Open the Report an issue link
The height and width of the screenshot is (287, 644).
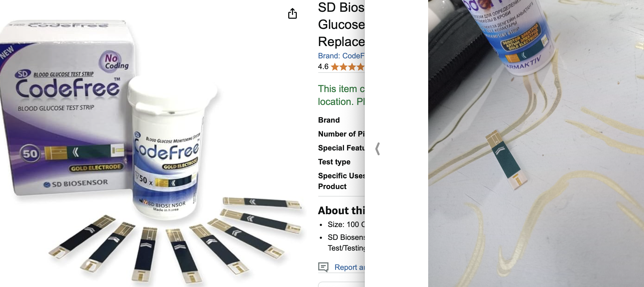click(x=349, y=267)
